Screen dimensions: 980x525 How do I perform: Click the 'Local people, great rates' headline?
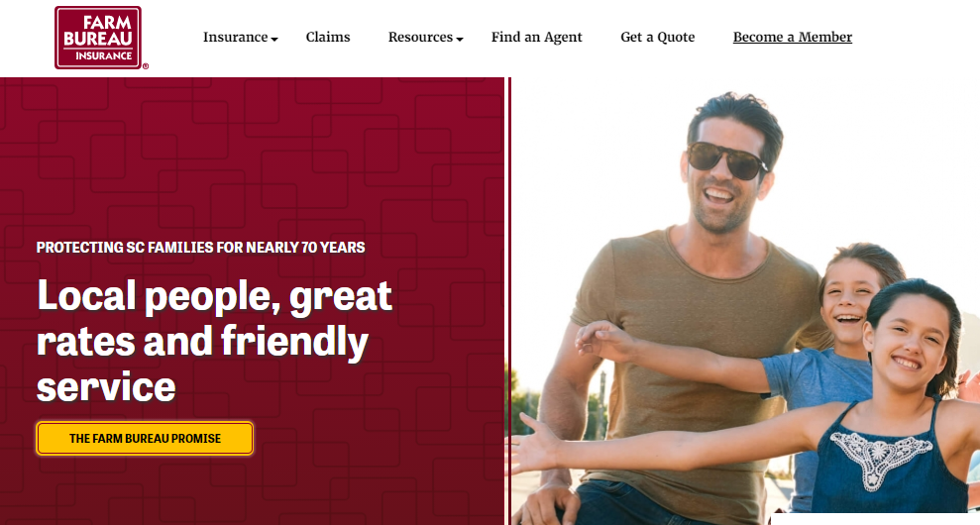pyautogui.click(x=214, y=341)
